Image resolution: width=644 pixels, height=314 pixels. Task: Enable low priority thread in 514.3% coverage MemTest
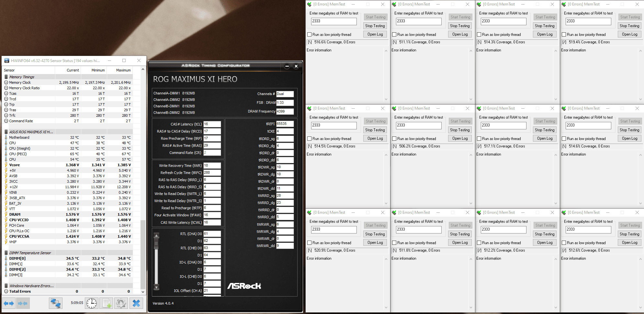click(479, 35)
